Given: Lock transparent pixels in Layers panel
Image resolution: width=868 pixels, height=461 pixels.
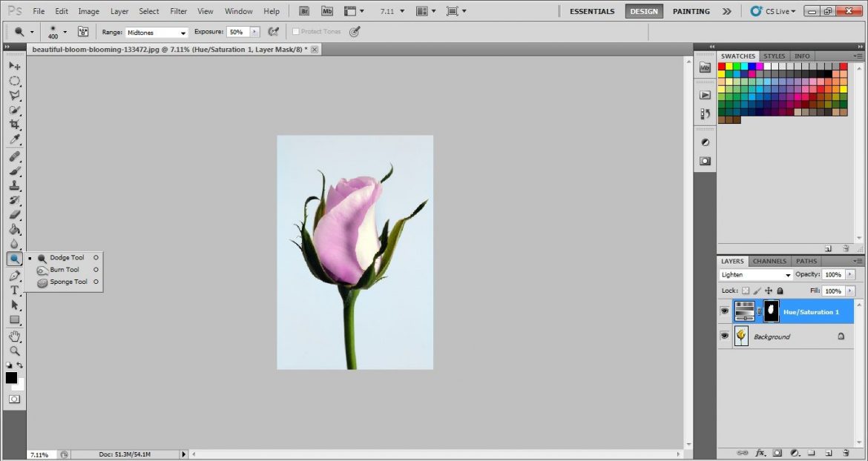Looking at the screenshot, I should click(x=746, y=291).
